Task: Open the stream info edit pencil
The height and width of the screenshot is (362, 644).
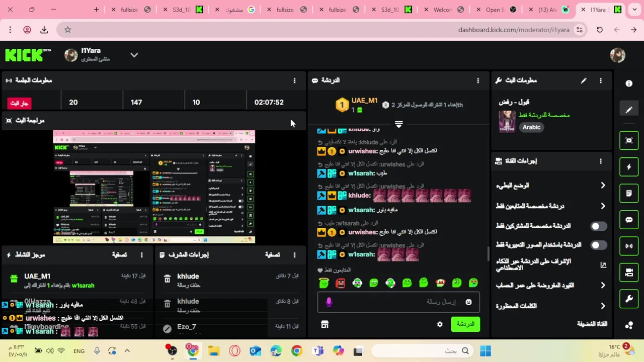Action: 584,80
